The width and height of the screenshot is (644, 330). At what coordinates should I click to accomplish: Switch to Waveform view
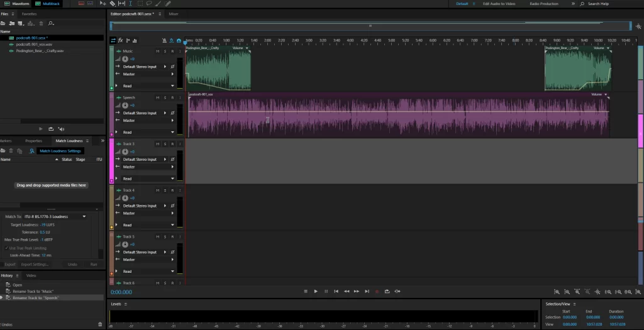17,4
